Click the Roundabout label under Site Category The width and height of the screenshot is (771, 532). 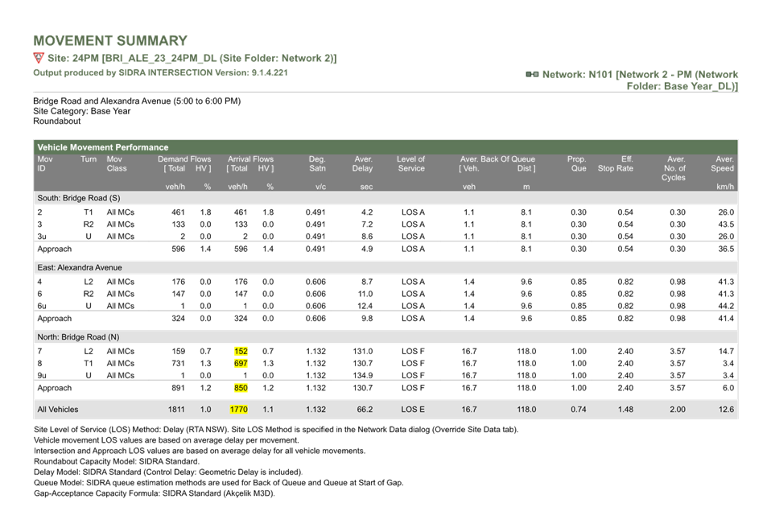point(56,121)
